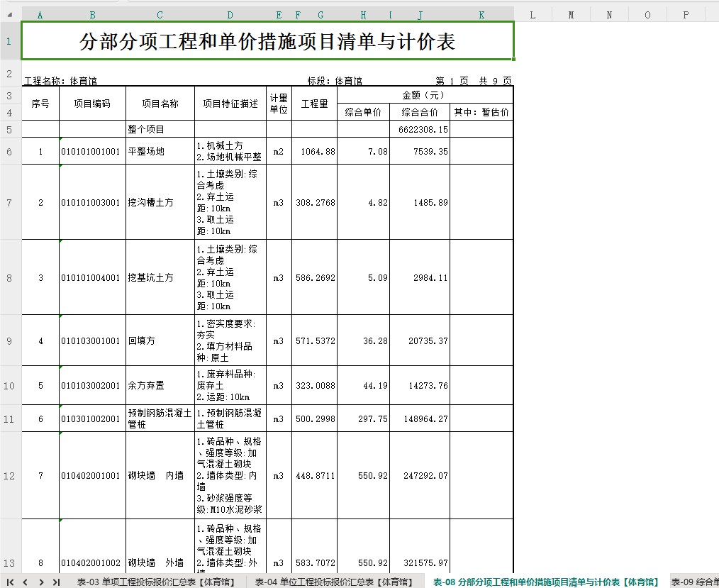The width and height of the screenshot is (719, 588).
Task: Click unit price cell 44.19
Action: [363, 385]
